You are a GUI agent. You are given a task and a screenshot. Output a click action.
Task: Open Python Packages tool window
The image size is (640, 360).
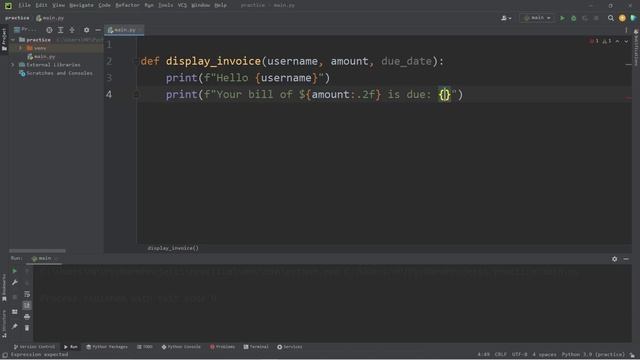(107, 347)
